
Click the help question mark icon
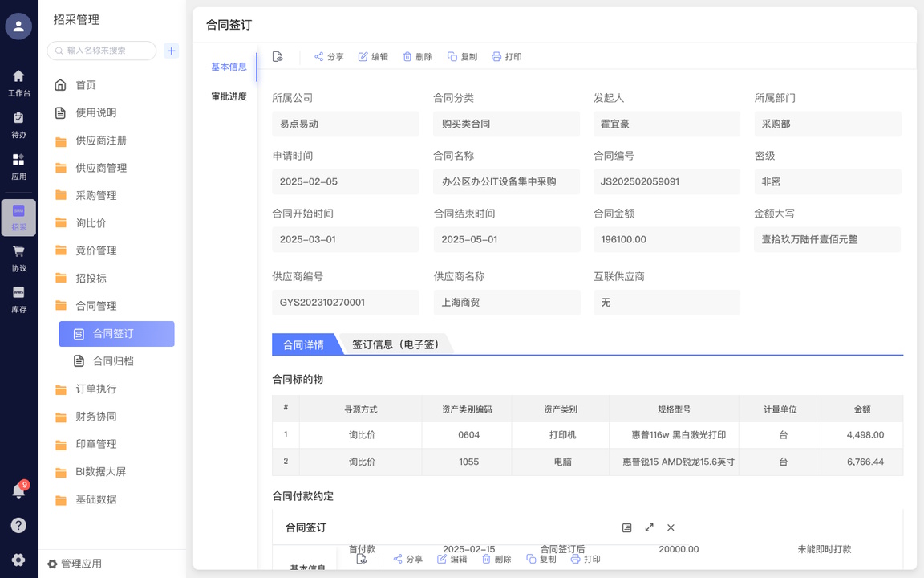18,526
